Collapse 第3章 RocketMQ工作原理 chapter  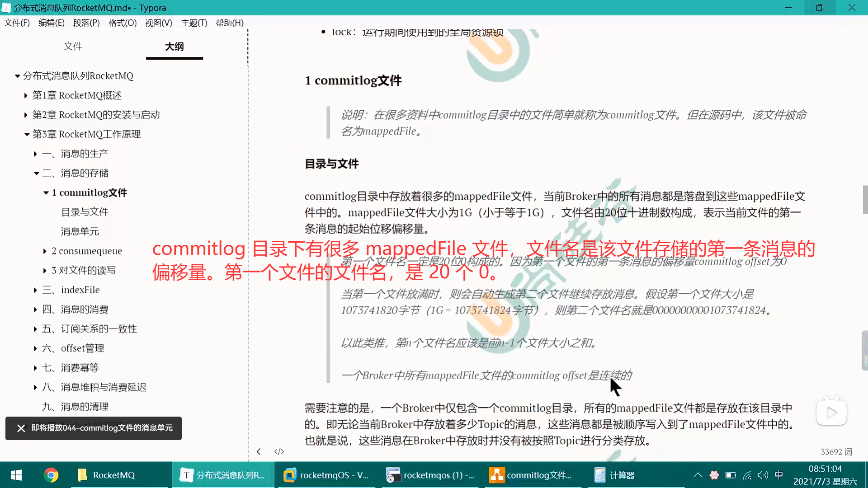click(x=27, y=134)
